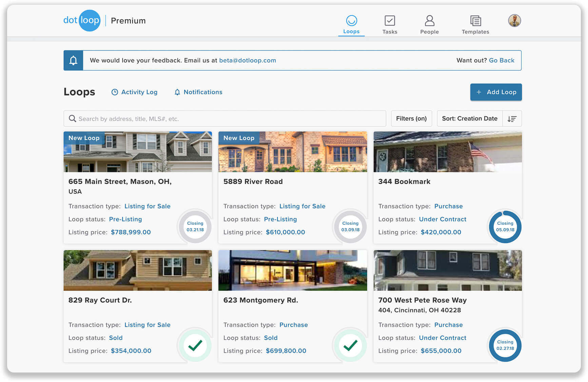Viewport: 588px width, 382px height.
Task: Change transaction type on 344 Bookmark via Purchase link
Action: 448,206
